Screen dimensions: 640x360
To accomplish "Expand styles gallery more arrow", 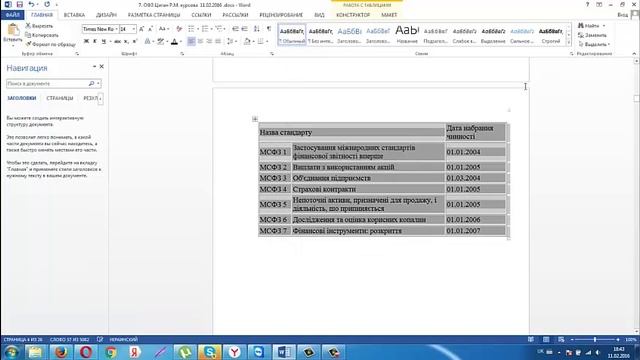I will (569, 43).
